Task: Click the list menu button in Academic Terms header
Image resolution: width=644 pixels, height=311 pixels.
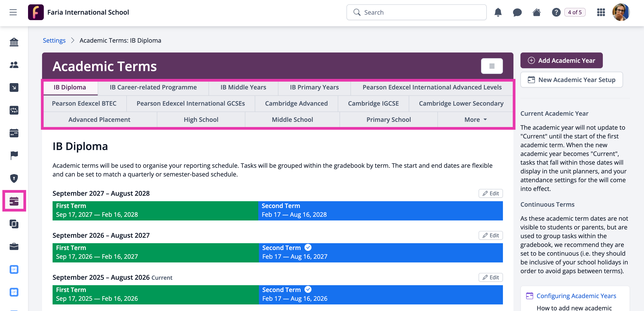Action: click(492, 66)
